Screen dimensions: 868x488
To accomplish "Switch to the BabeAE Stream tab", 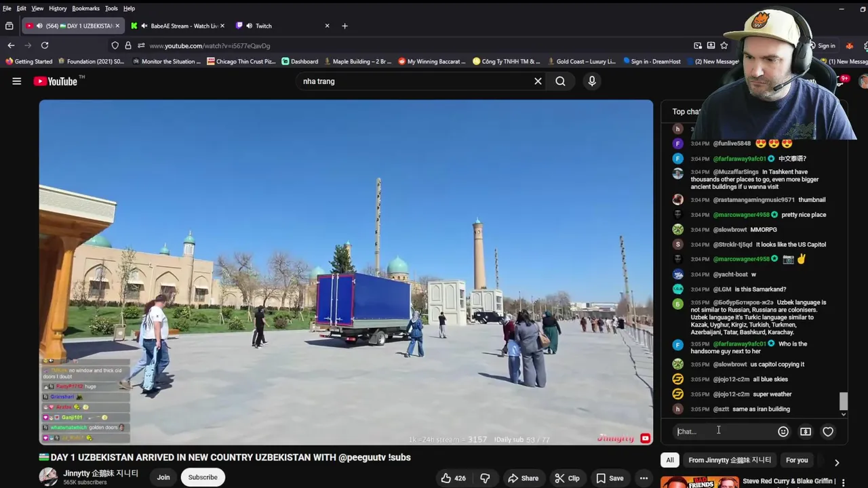I will tap(178, 26).
